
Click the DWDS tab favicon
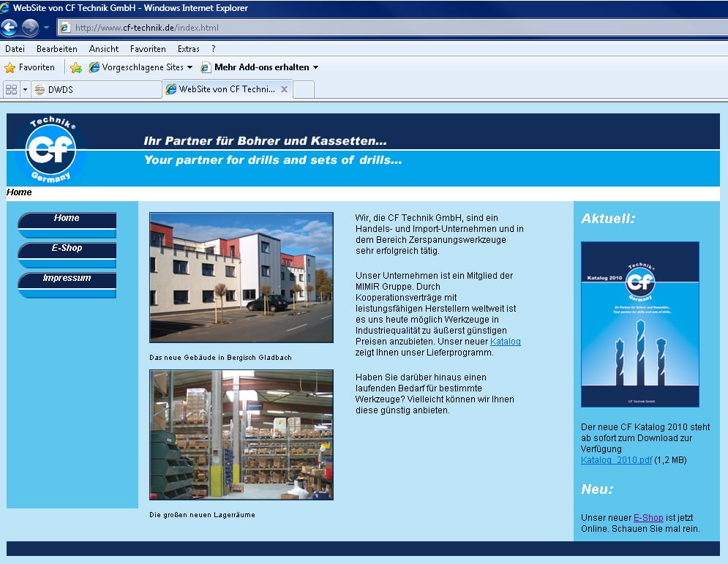(x=40, y=89)
